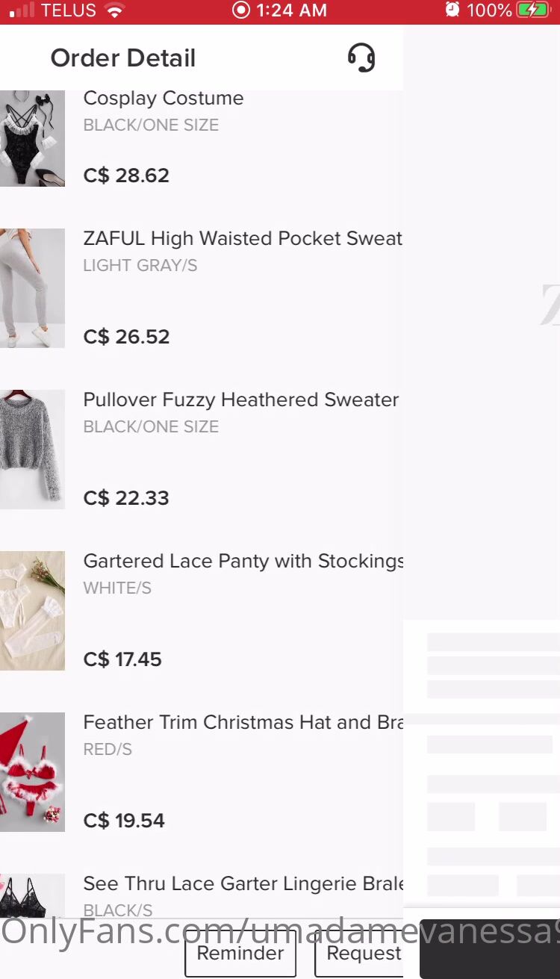560x979 pixels.
Task: Select the Cosplay Costume title
Action: click(x=164, y=98)
